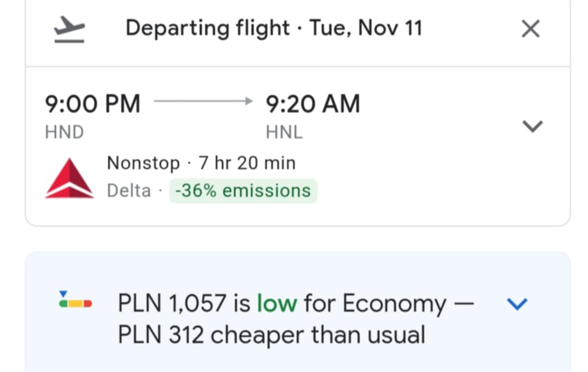
Task: Click the Departing flight Tue, Nov 11 header
Action: click(274, 28)
